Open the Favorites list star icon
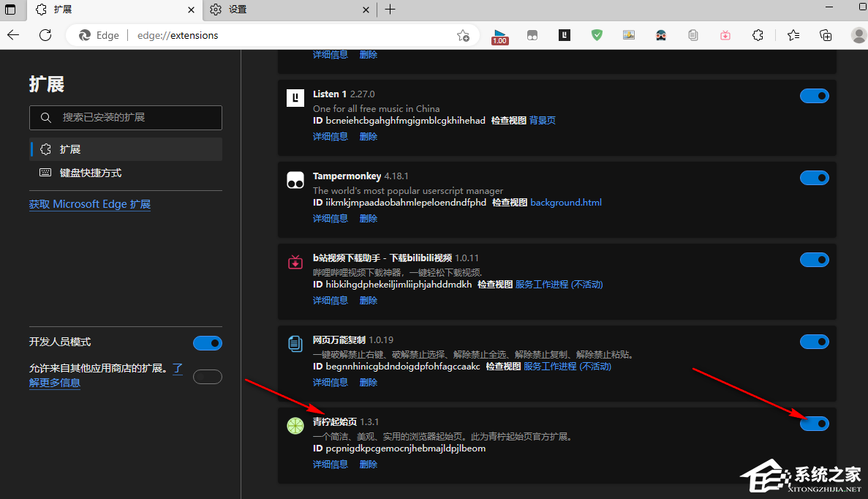This screenshot has width=868, height=499. click(793, 35)
